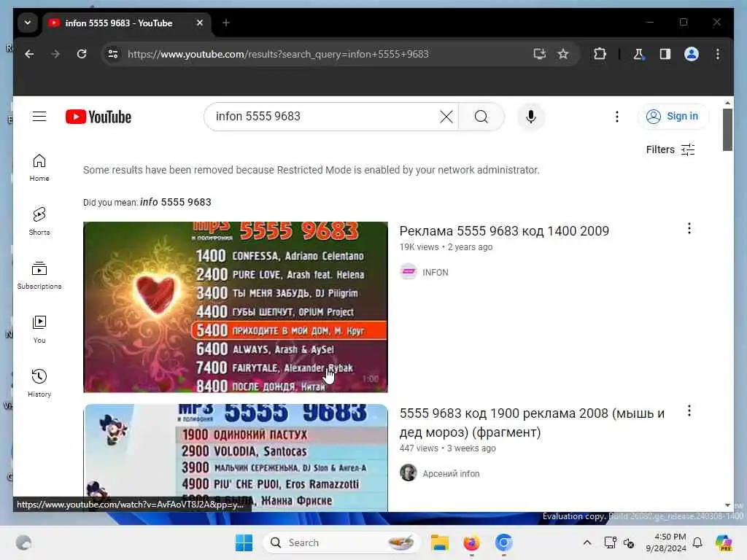The image size is (747, 560).
Task: Open the YouTube guide hamburger menu
Action: coord(39,117)
